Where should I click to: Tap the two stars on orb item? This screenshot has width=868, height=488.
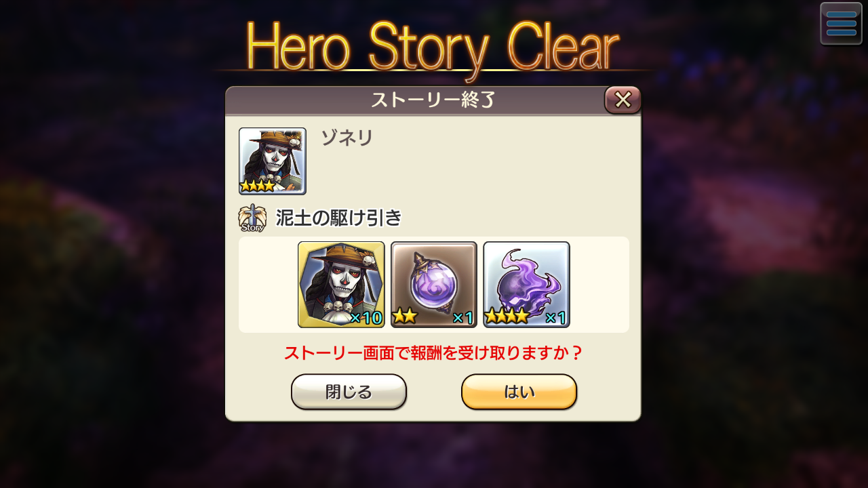pyautogui.click(x=405, y=316)
